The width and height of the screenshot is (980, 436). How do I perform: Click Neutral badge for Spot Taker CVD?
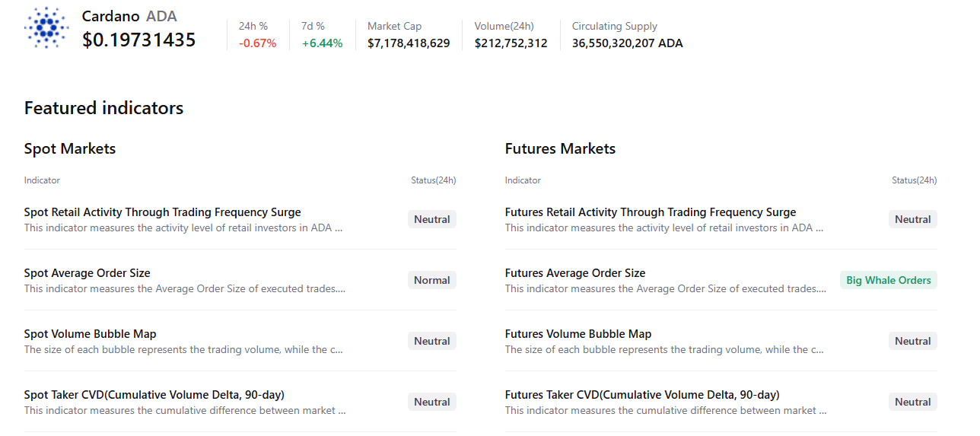[432, 402]
